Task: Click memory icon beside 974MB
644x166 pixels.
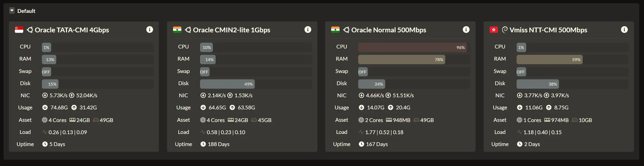Action: point(547,120)
